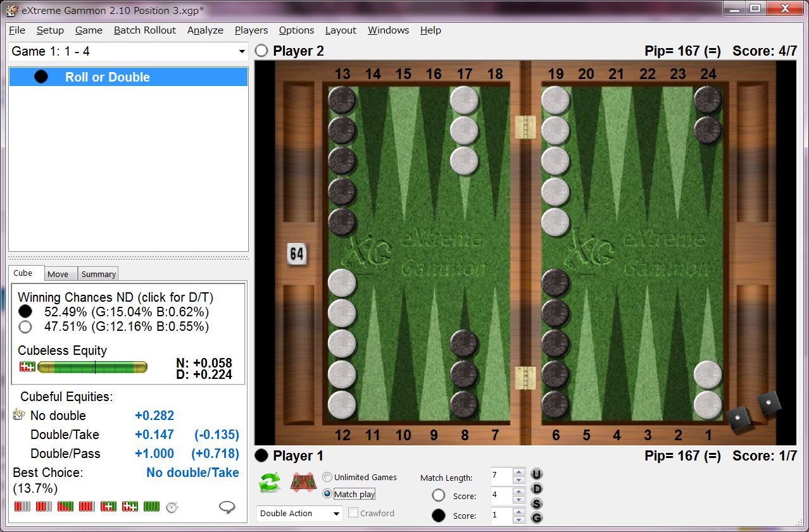Decrease the black player's score
This screenshot has width=809, height=532.
coord(518,520)
